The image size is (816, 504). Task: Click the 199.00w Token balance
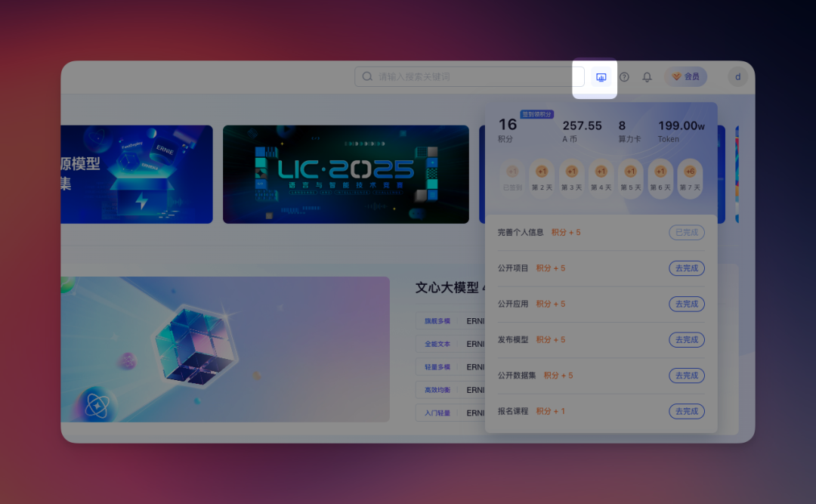pos(682,131)
